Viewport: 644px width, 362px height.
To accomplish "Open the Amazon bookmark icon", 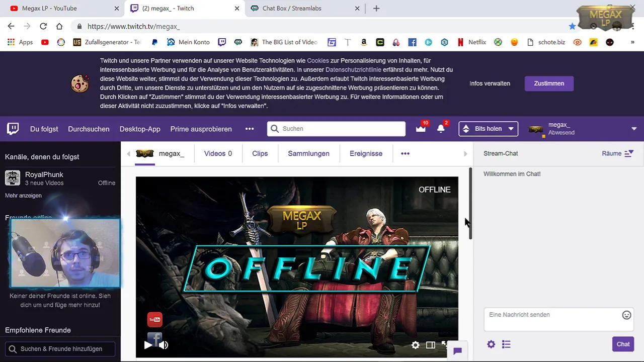I will (x=364, y=42).
